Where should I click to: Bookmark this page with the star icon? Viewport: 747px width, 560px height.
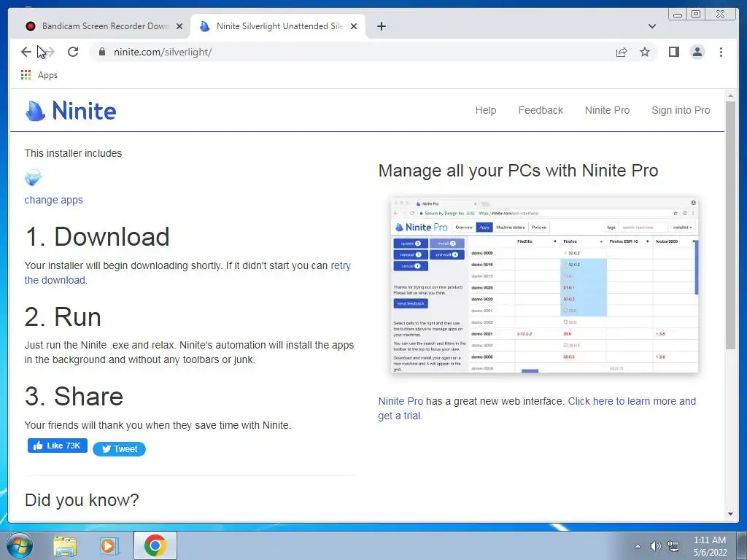point(645,52)
